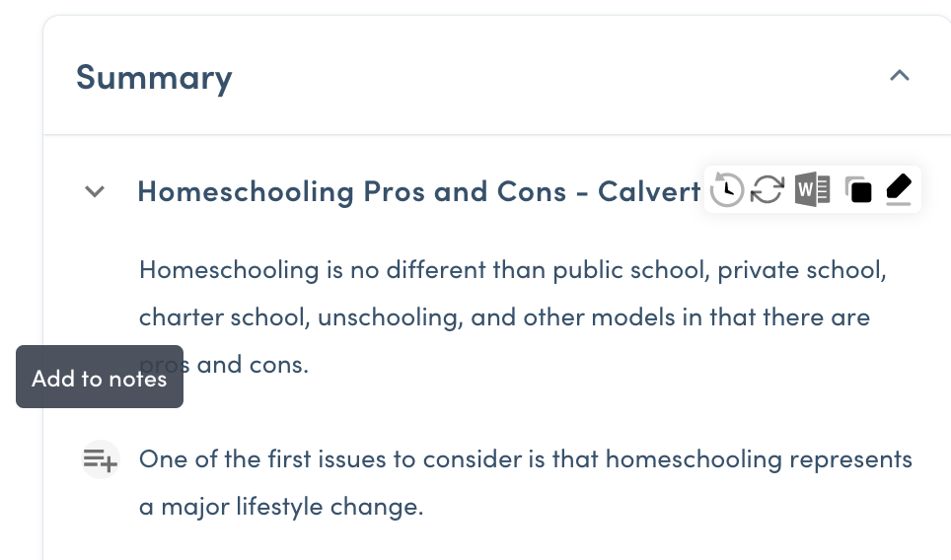Export the summary to Word

[x=812, y=189]
